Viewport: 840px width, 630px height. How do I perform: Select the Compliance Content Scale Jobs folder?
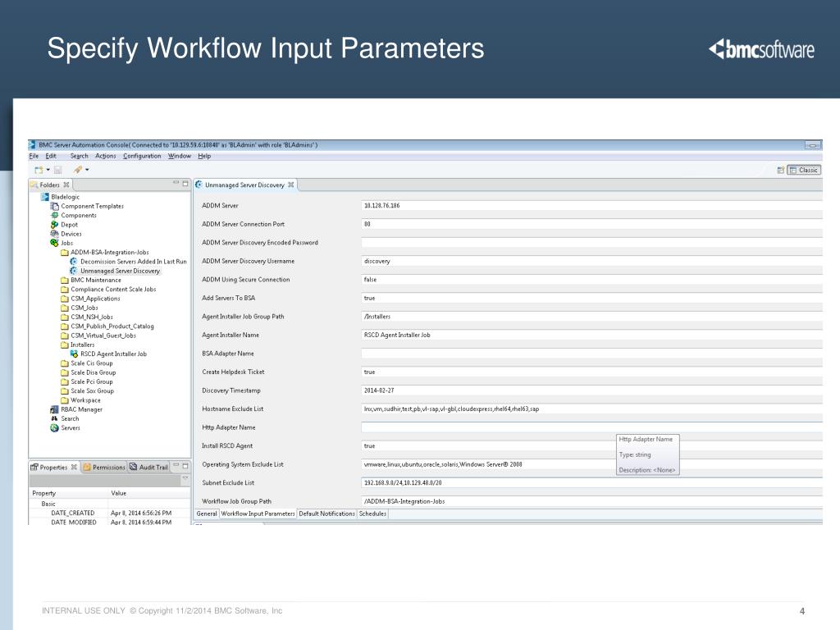tap(113, 290)
